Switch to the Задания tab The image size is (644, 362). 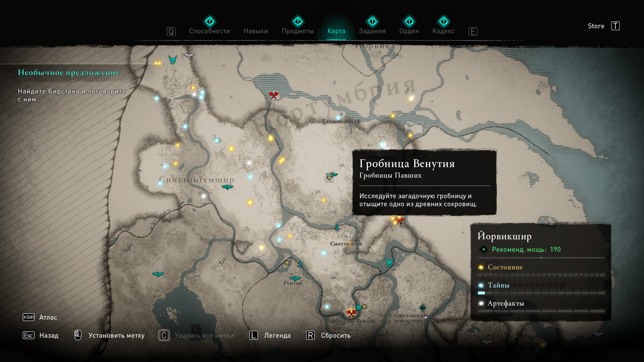(x=372, y=31)
